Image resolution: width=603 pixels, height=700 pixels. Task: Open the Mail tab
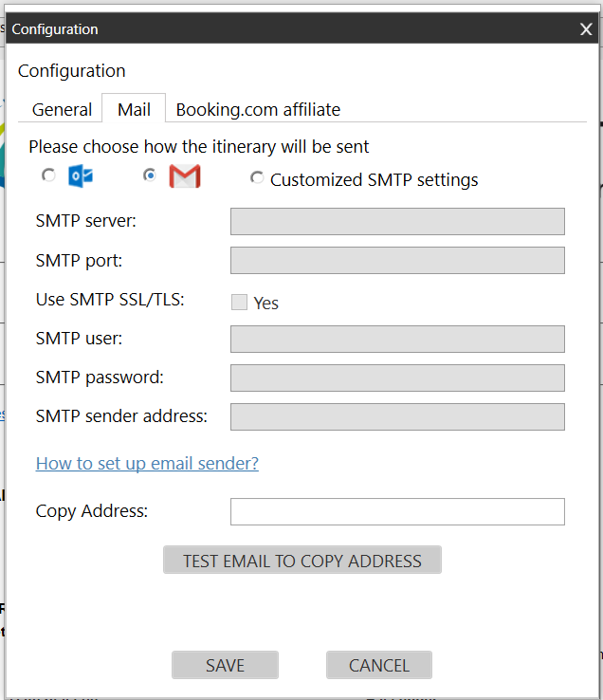134,109
